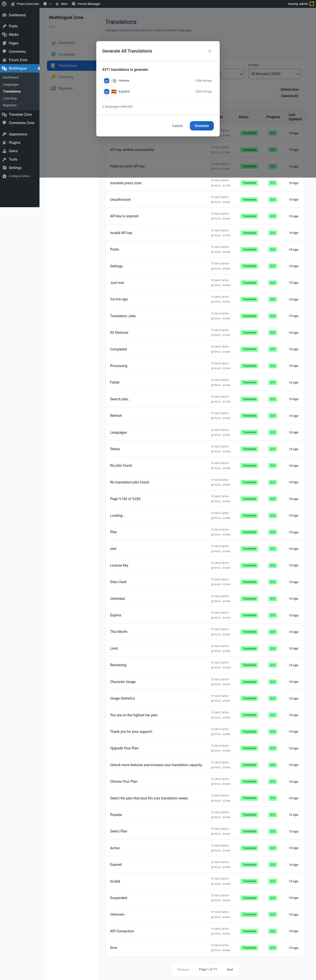
Task: Close the dialog with the X button
Action: click(210, 51)
